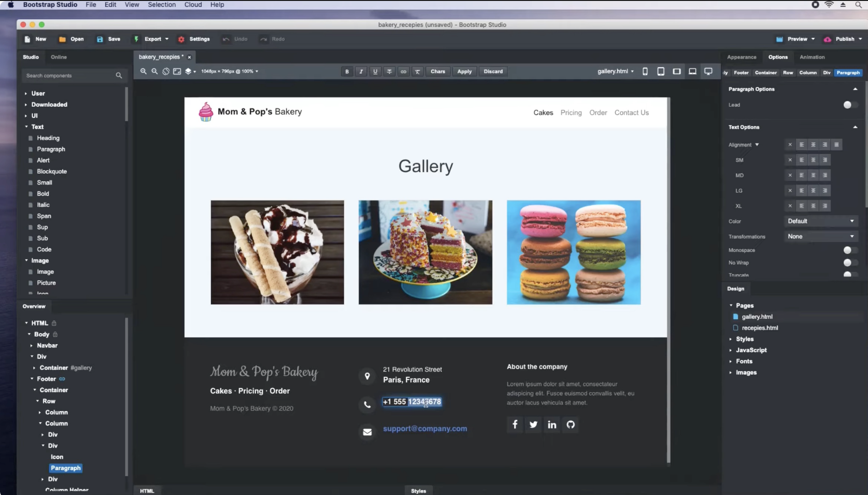Click the Chars button
This screenshot has height=495, width=868.
(x=438, y=71)
